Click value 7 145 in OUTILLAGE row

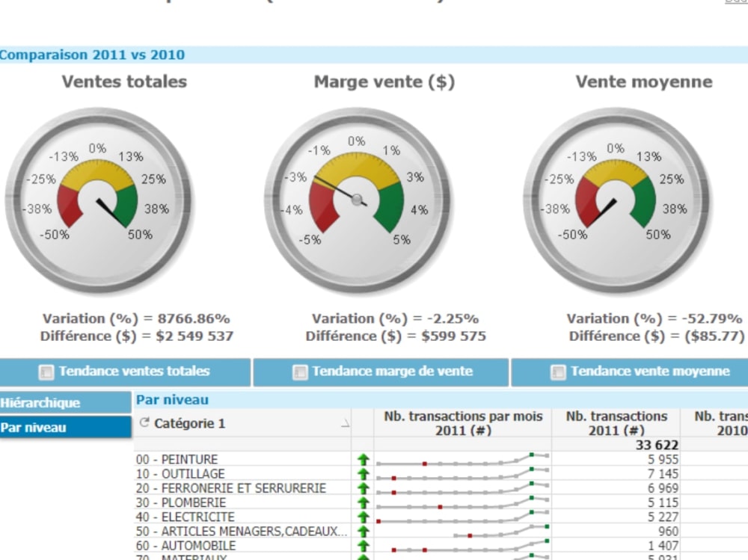(663, 474)
